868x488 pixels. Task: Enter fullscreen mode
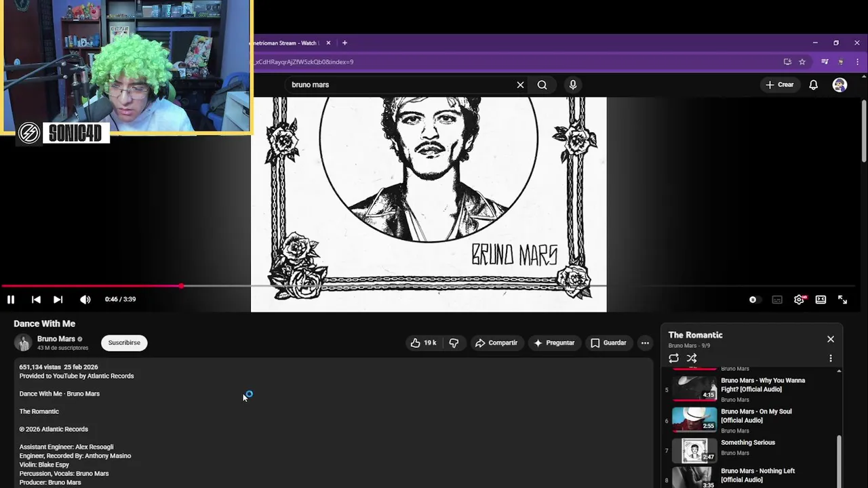842,300
